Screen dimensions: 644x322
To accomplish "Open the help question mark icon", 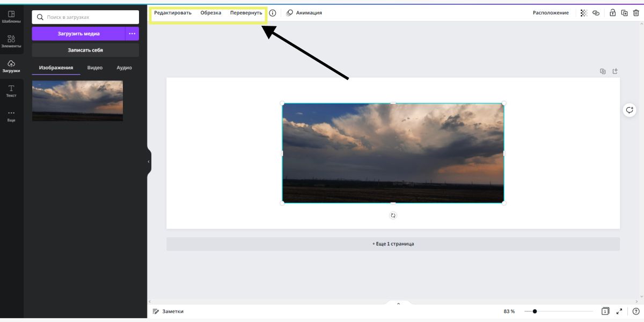I will click(x=636, y=311).
